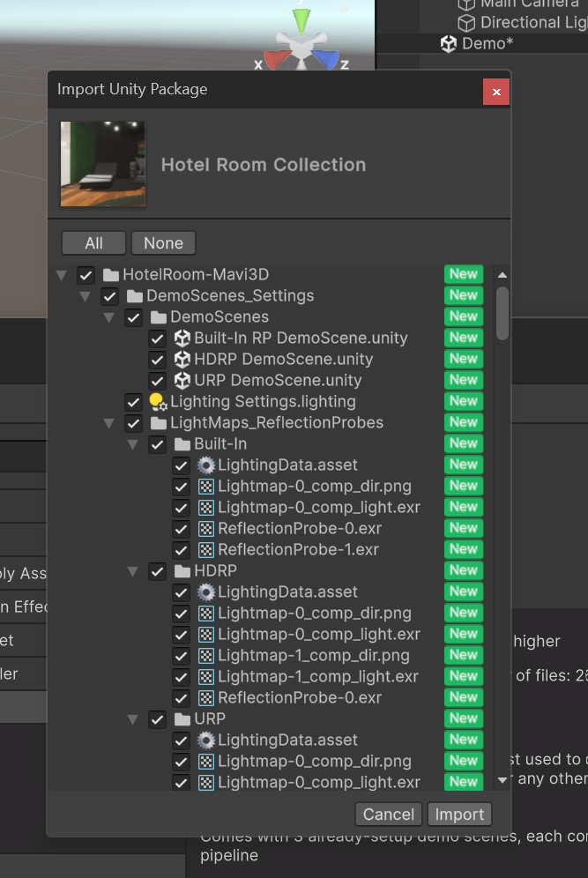
Task: Collapse the DemoScenes_Settings folder
Action: point(86,296)
